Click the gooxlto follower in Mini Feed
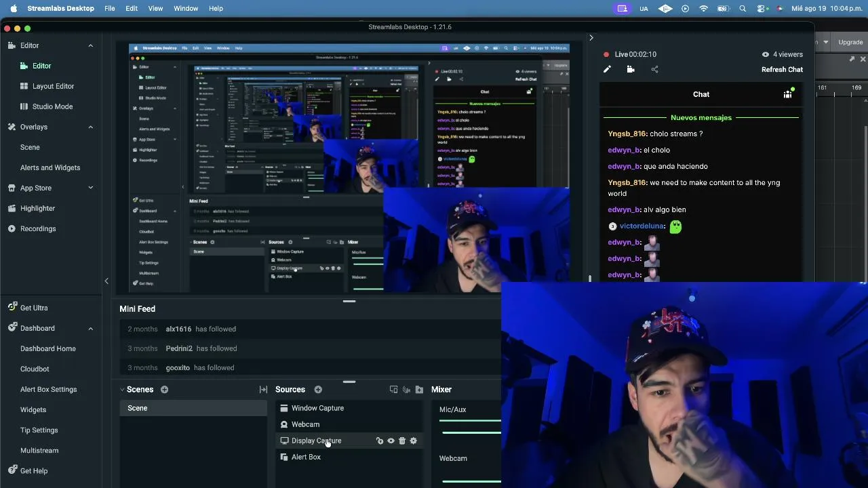 pyautogui.click(x=178, y=367)
